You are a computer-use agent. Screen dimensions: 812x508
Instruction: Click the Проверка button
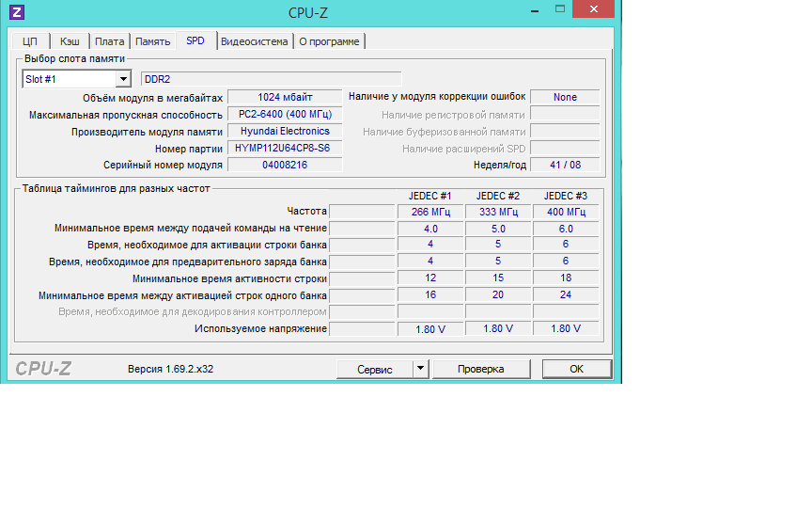point(481,369)
